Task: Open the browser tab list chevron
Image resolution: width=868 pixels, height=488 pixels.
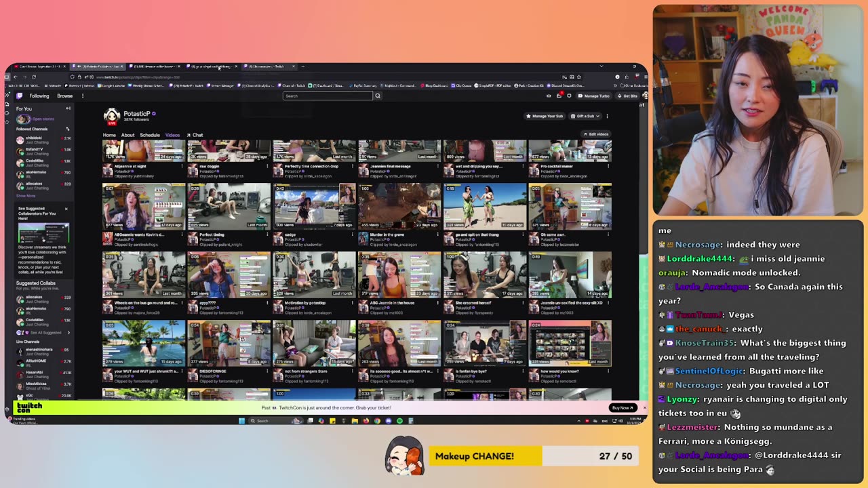Action: 601,66
